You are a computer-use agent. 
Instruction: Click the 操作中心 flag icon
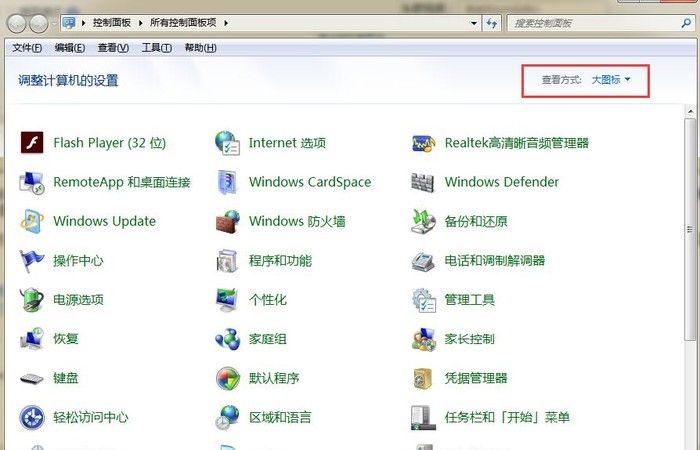[x=32, y=261]
